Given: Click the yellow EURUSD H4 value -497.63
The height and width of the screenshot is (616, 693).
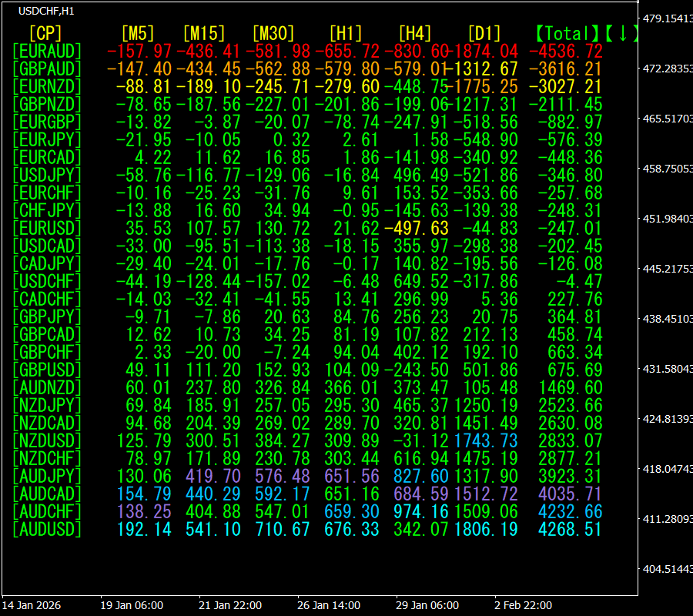Looking at the screenshot, I should tap(417, 228).
